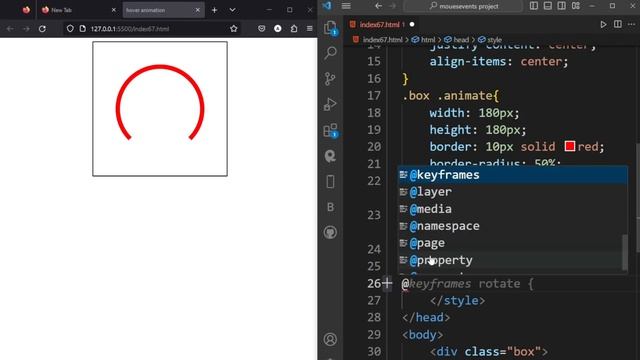Open the Firefox extensions puzzle icon
This screenshot has width=640, height=360.
pos(294,29)
